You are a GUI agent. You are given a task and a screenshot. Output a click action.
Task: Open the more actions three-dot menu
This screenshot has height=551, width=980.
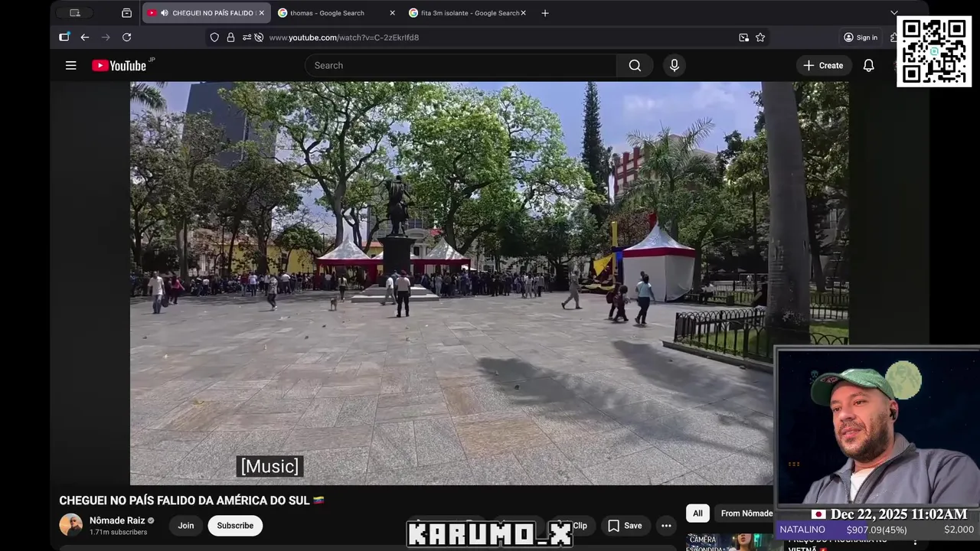[x=666, y=526]
